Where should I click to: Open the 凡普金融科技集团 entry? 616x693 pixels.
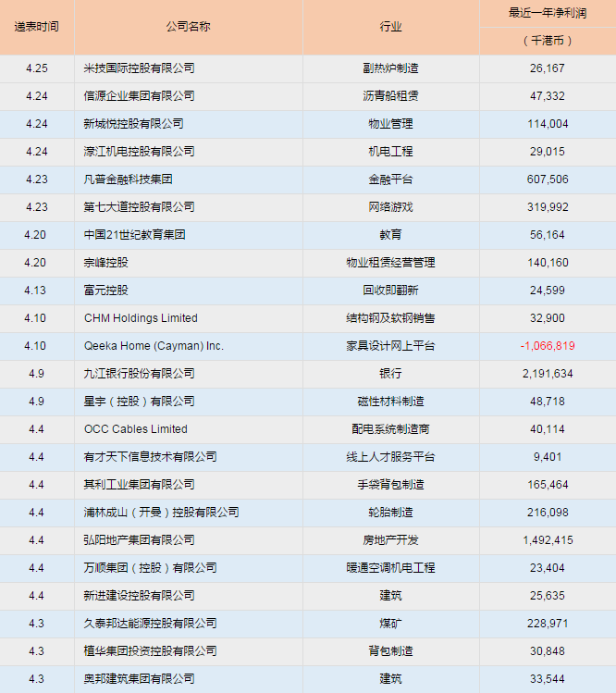pos(129,179)
